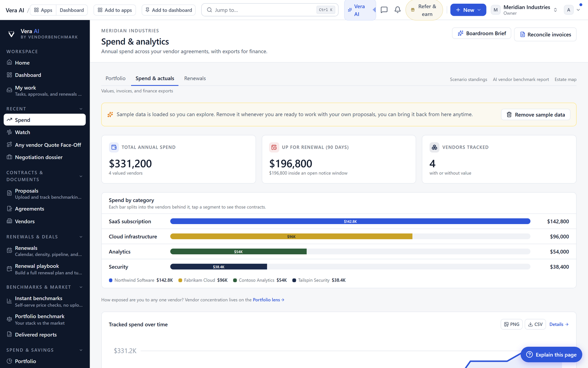Click Reconcile invoices button
Viewport: 588px width, 368px height.
pyautogui.click(x=545, y=34)
